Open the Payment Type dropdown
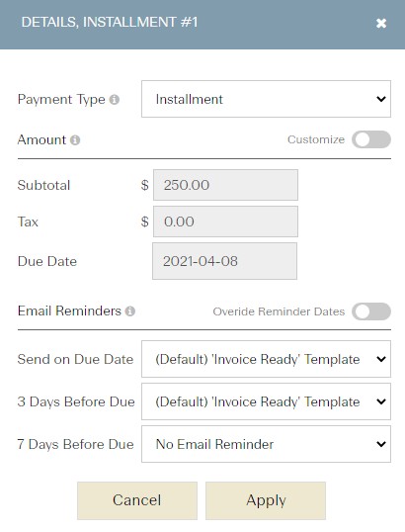Screen dimensions: 405x532 [x=266, y=99]
